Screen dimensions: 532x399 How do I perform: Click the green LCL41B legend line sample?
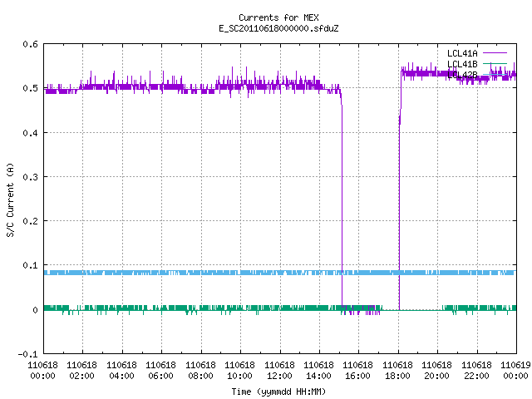pyautogui.click(x=495, y=64)
